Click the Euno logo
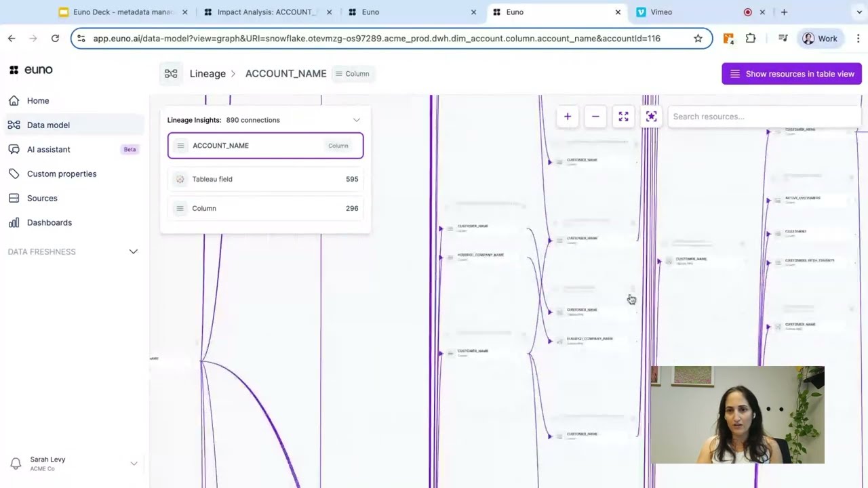This screenshot has height=488, width=868. [31, 70]
